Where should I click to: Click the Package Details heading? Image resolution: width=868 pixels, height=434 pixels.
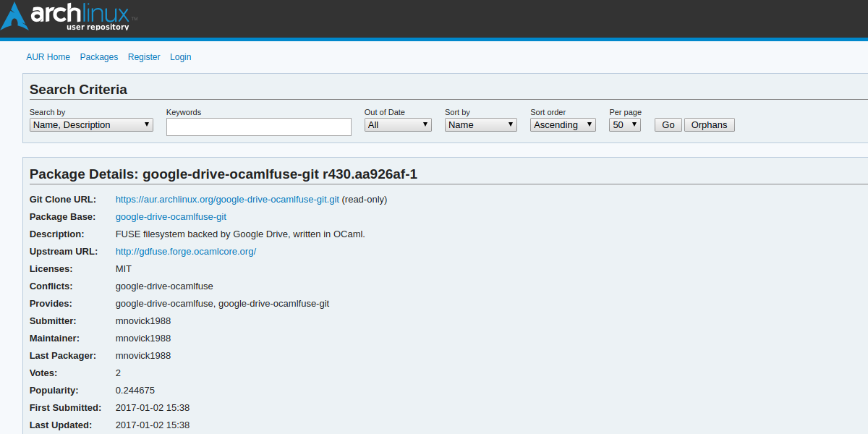(224, 174)
